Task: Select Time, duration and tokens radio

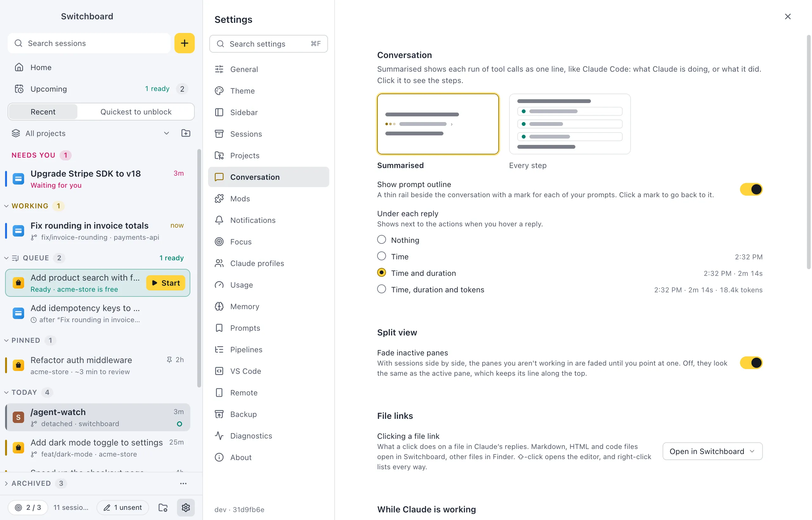Action: click(x=382, y=289)
